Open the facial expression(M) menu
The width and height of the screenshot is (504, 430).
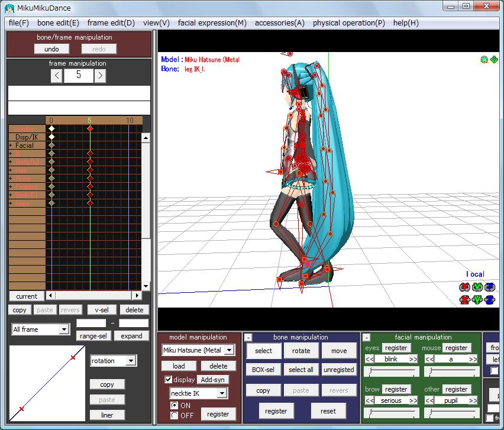[x=212, y=23]
